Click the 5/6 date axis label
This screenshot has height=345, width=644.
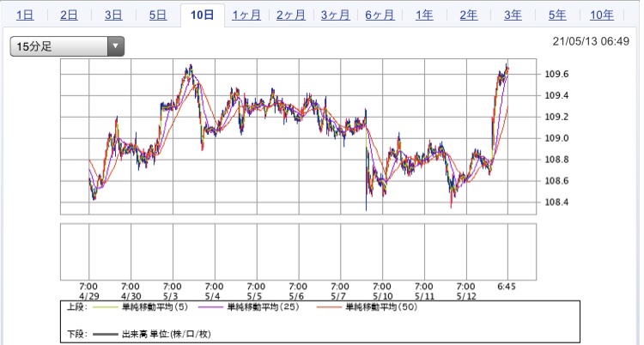tap(298, 296)
